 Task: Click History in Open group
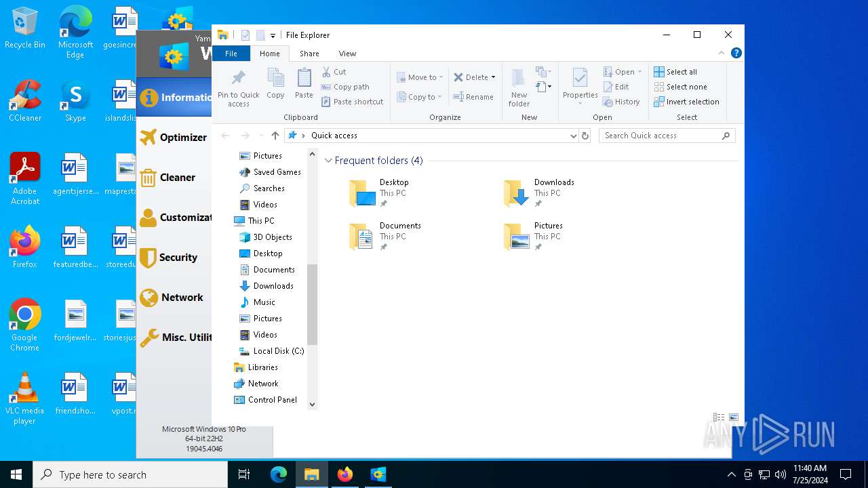coord(621,102)
